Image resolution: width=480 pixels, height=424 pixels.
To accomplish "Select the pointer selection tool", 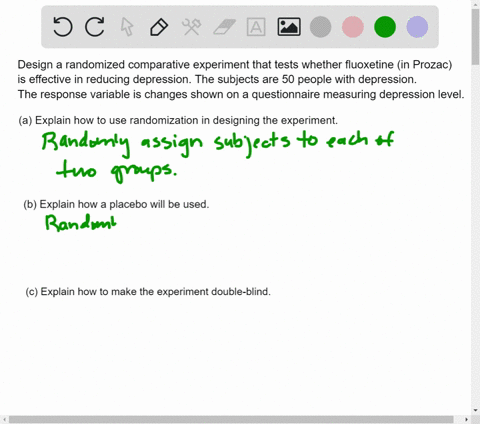I will click(x=127, y=27).
